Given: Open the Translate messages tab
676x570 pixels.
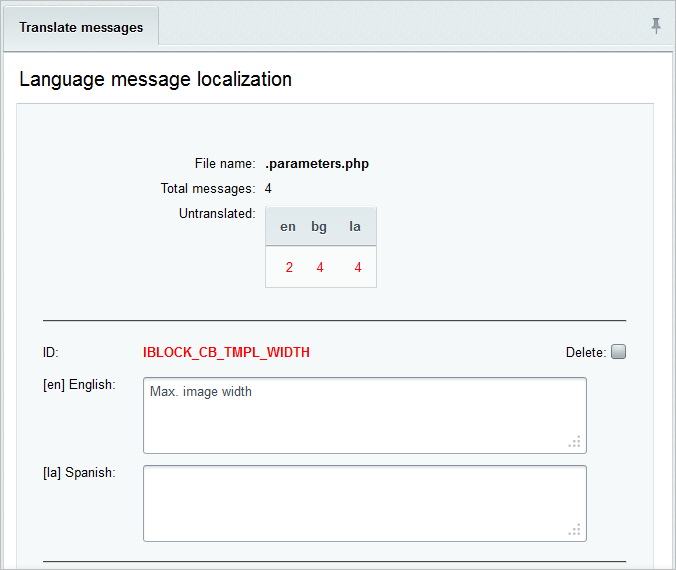Looking at the screenshot, I should point(81,27).
